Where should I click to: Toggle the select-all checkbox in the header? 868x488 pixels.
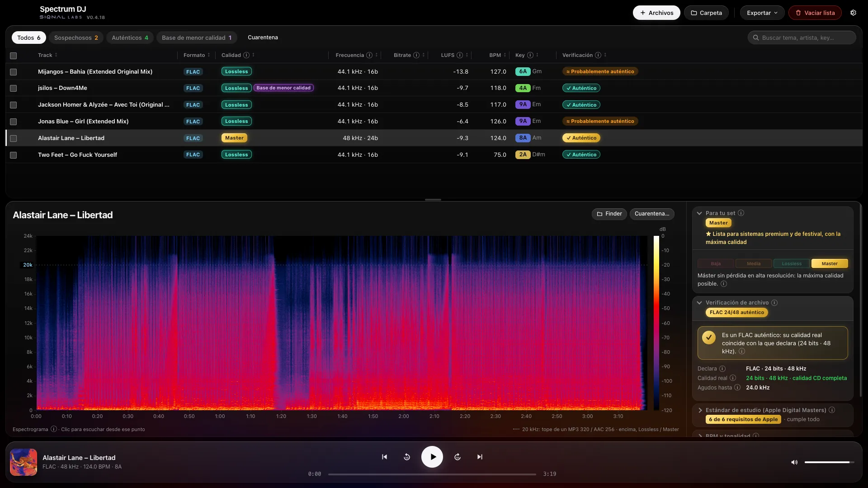tap(14, 56)
